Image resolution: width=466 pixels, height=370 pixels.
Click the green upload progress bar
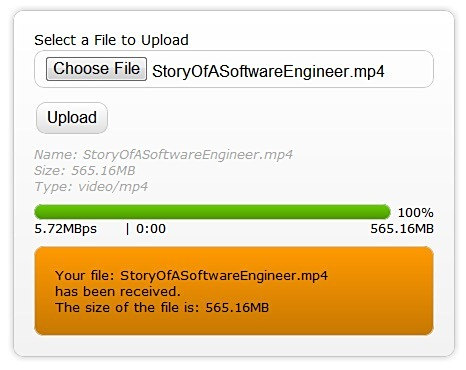tap(212, 212)
